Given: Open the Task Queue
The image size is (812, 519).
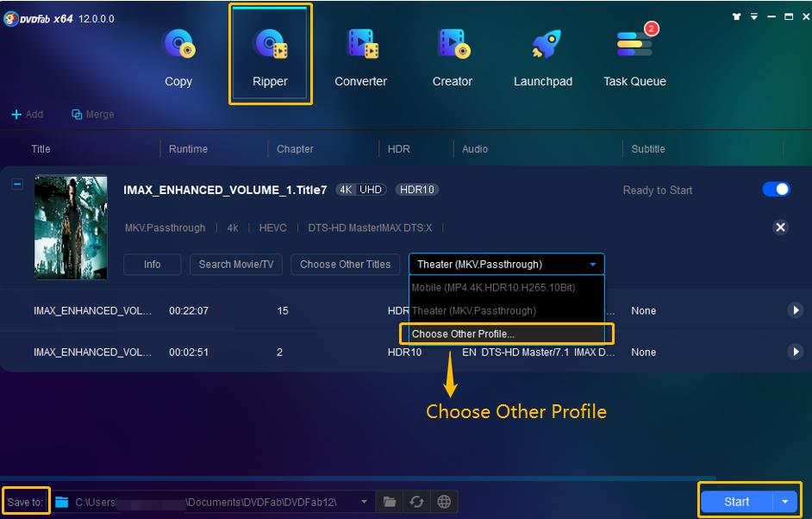Looking at the screenshot, I should (634, 57).
